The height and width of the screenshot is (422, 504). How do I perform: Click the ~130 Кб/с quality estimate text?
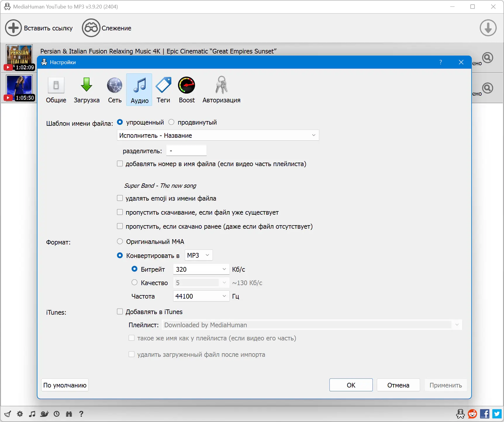coord(247,283)
